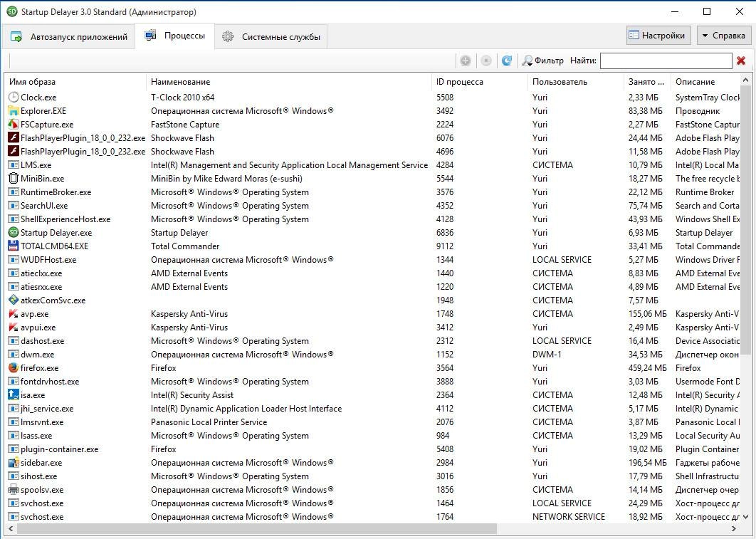756x539 pixels.
Task: Click the Clock.exe clock icon
Action: click(x=14, y=98)
